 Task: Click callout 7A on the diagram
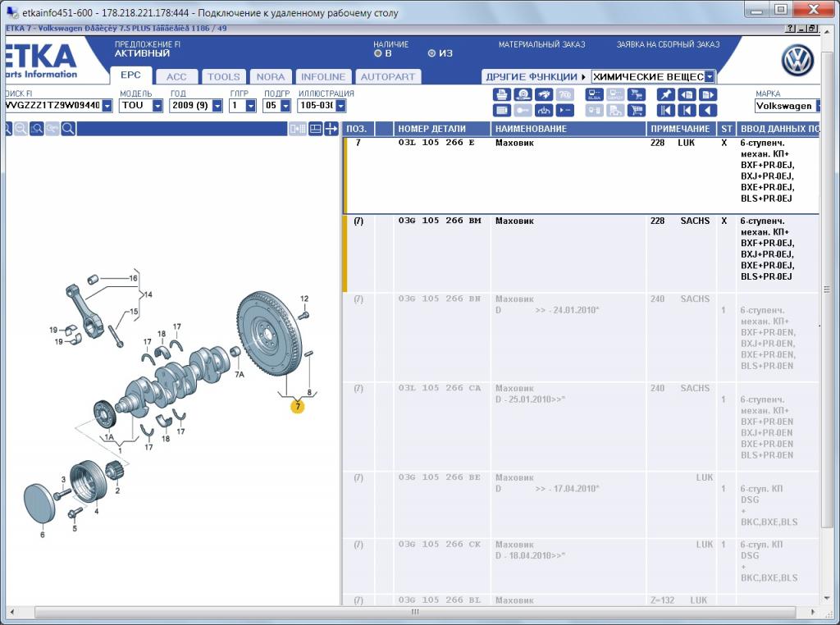tap(240, 374)
